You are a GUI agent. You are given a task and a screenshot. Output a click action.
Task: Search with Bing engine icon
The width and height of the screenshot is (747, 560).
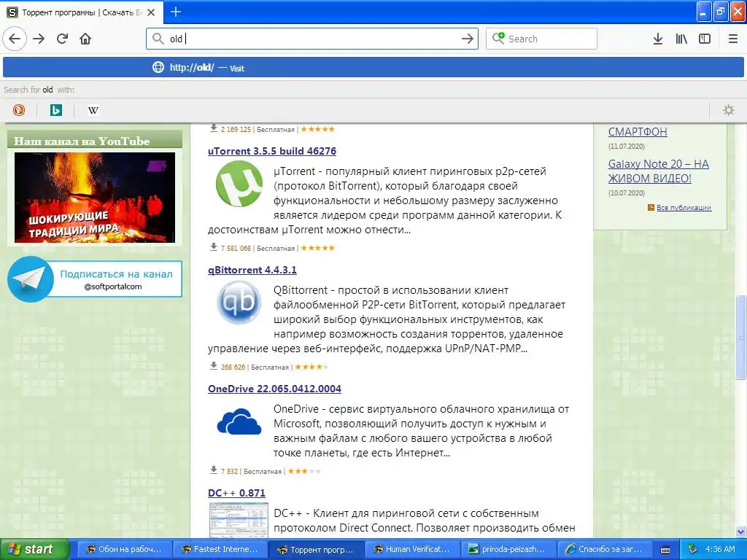[x=55, y=110]
